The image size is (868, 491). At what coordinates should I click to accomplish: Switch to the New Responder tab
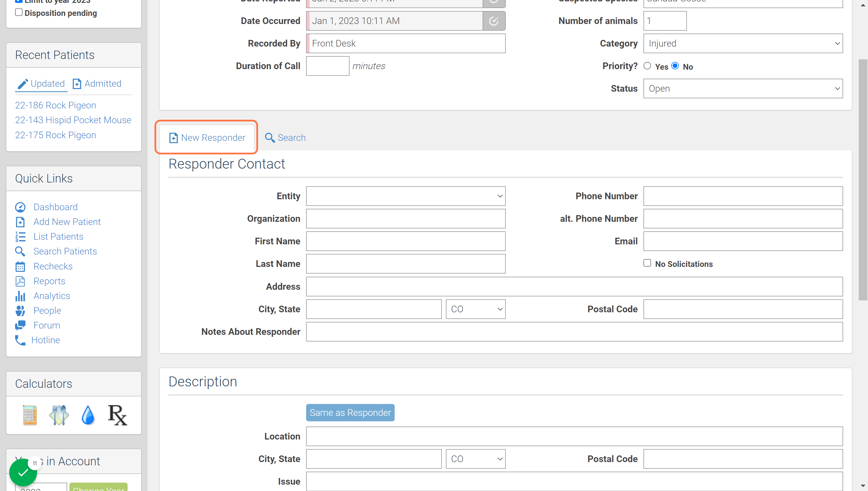pos(207,138)
